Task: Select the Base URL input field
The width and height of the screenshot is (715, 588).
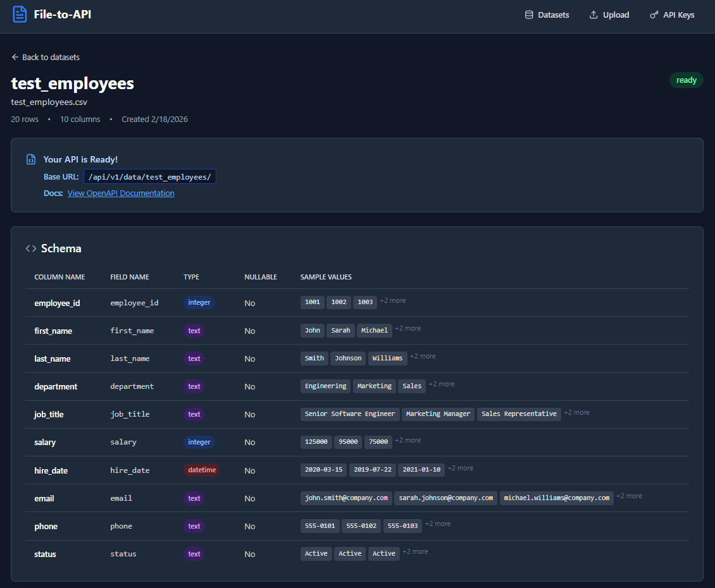Action: (x=149, y=176)
